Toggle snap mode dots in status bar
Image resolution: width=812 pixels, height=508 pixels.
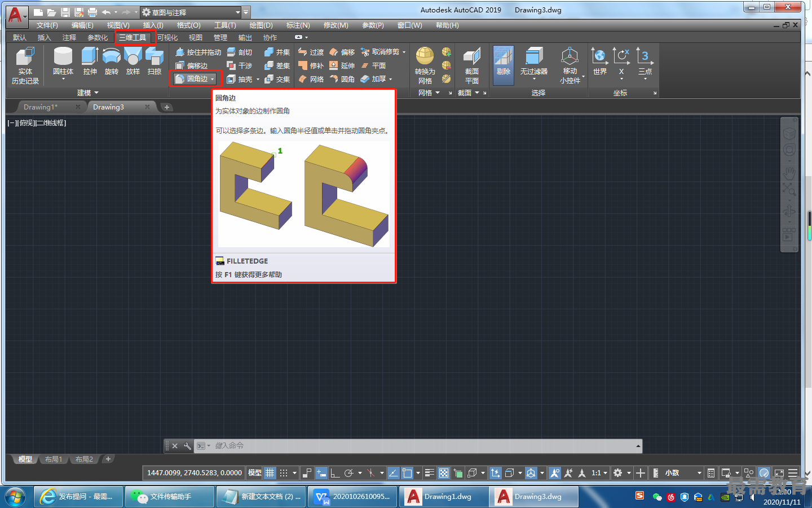pos(284,473)
